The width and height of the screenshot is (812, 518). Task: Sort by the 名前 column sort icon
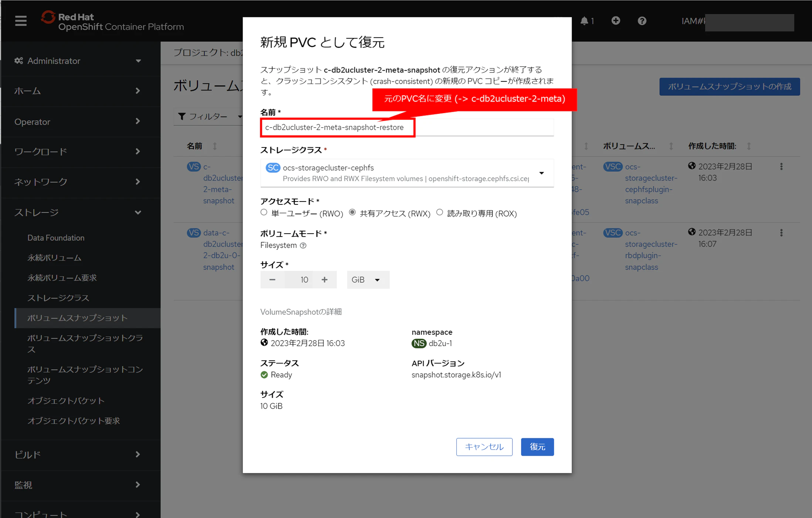click(x=215, y=146)
